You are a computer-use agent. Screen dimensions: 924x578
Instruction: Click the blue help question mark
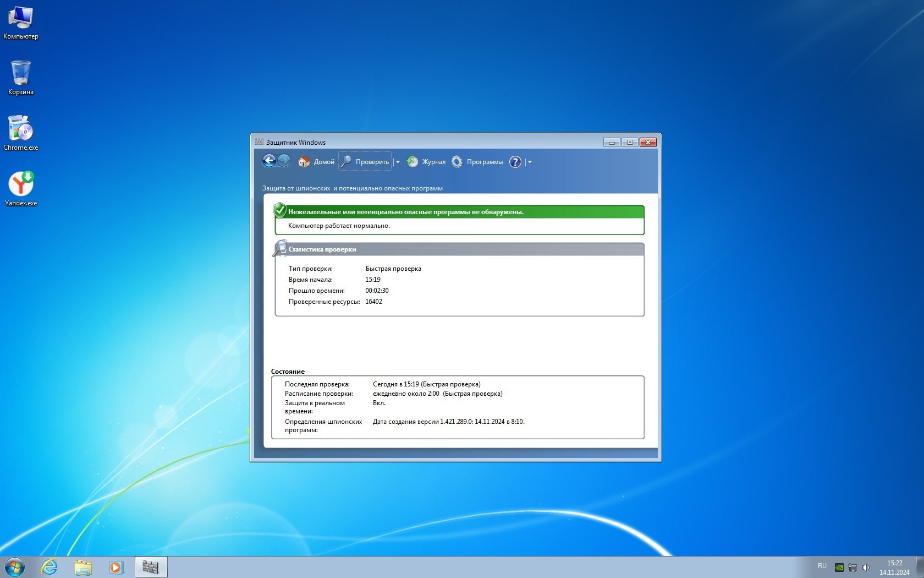pyautogui.click(x=515, y=162)
